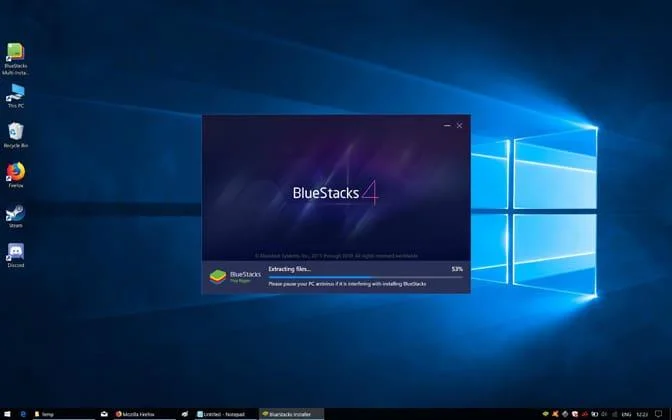672x420 pixels.
Task: Open the Edge browser taskbar icon
Action: tap(23, 414)
